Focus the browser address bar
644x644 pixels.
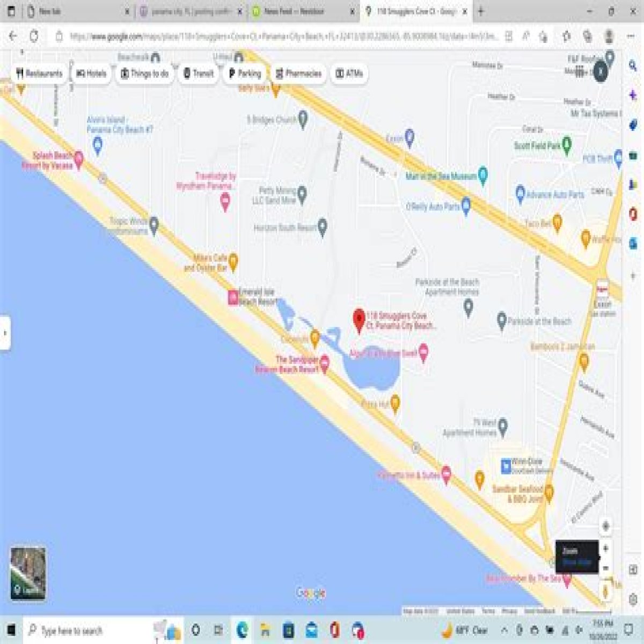pos(283,36)
